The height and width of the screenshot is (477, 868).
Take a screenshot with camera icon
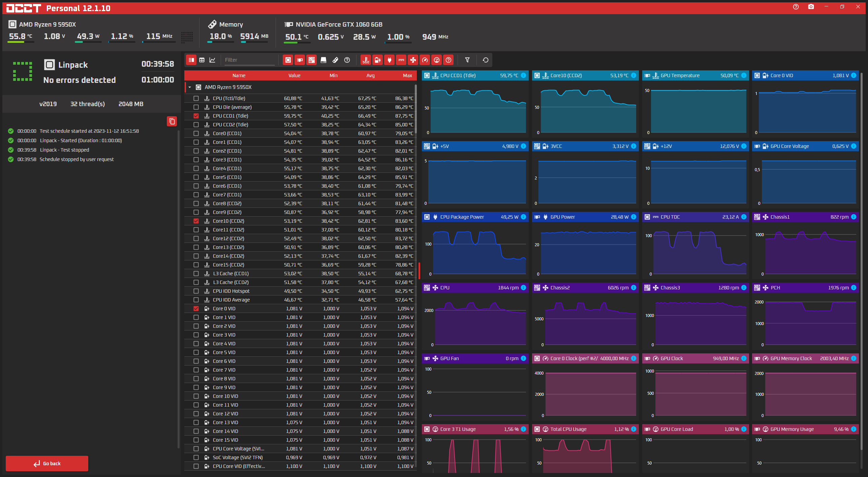tap(811, 7)
